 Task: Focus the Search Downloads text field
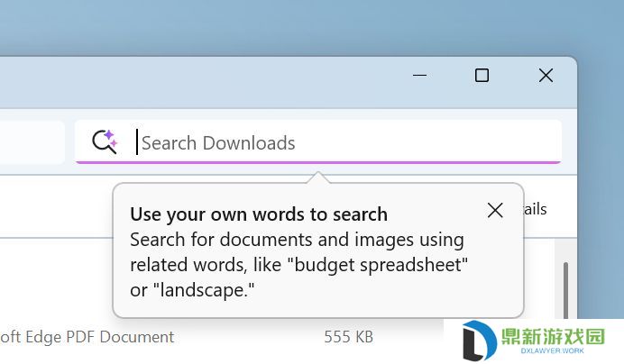[318, 142]
